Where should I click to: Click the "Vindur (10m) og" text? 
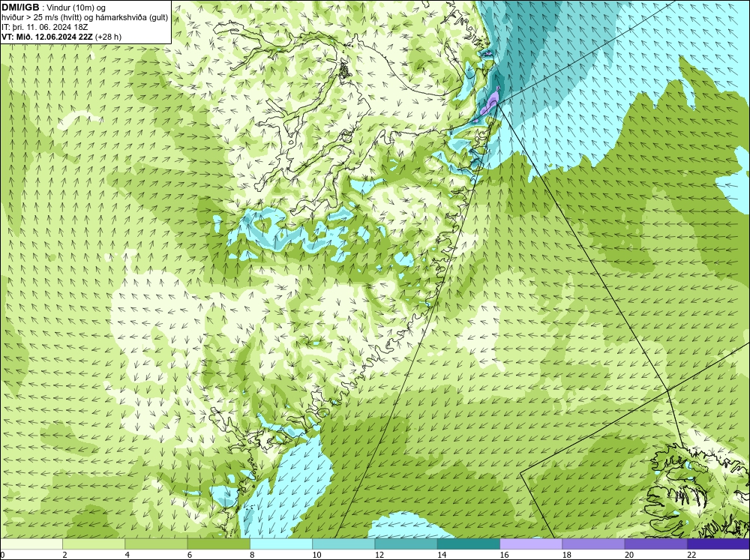pyautogui.click(x=77, y=7)
